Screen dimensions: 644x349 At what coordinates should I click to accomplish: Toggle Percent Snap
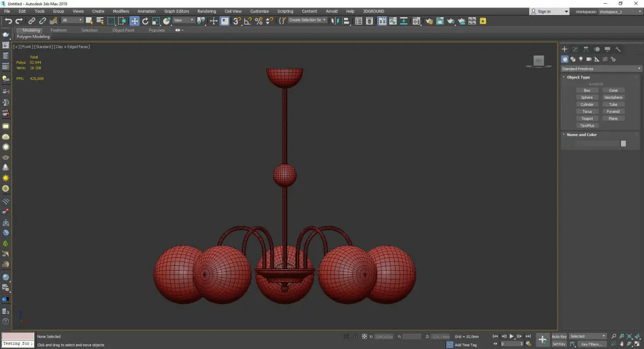(x=259, y=21)
